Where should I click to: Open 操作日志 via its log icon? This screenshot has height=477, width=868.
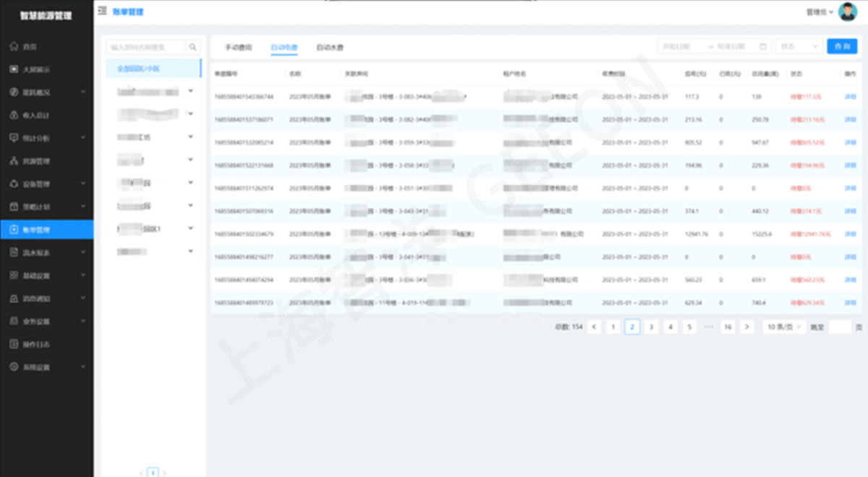14,344
